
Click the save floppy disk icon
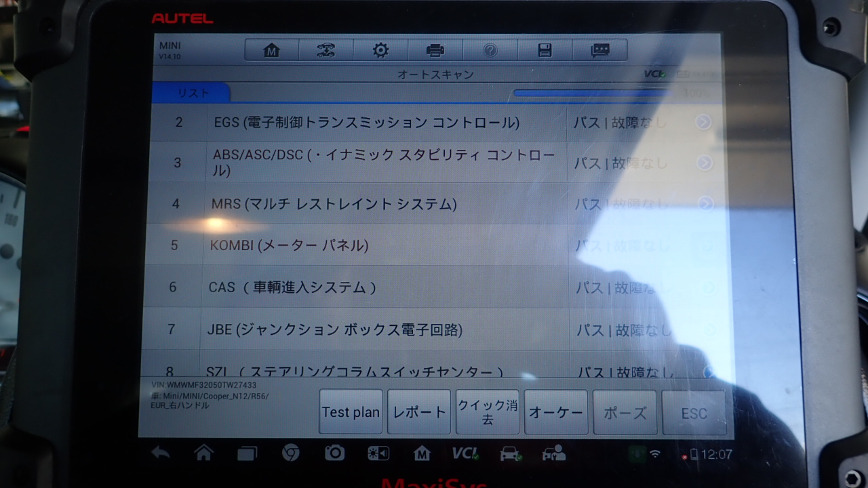[x=545, y=50]
